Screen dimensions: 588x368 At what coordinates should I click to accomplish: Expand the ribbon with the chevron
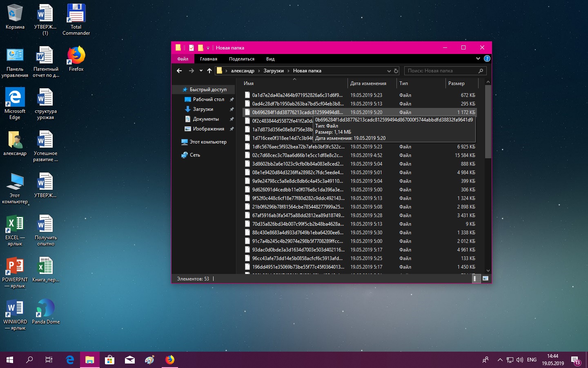478,59
